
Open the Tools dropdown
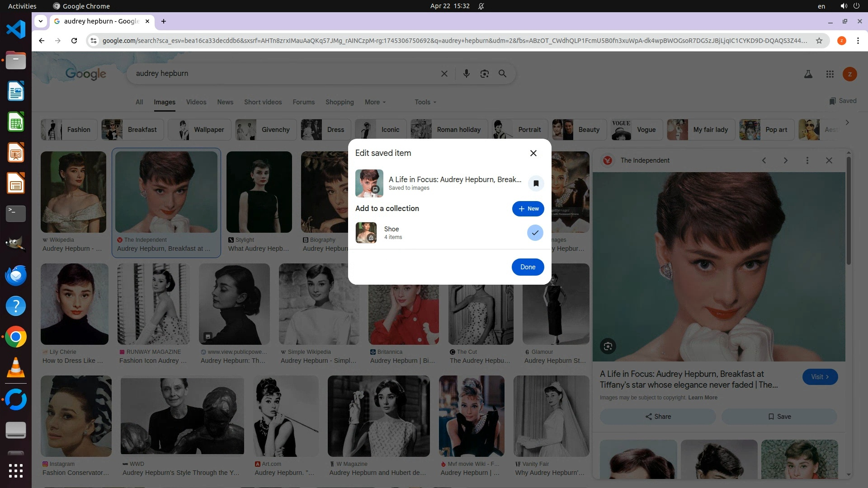point(425,102)
